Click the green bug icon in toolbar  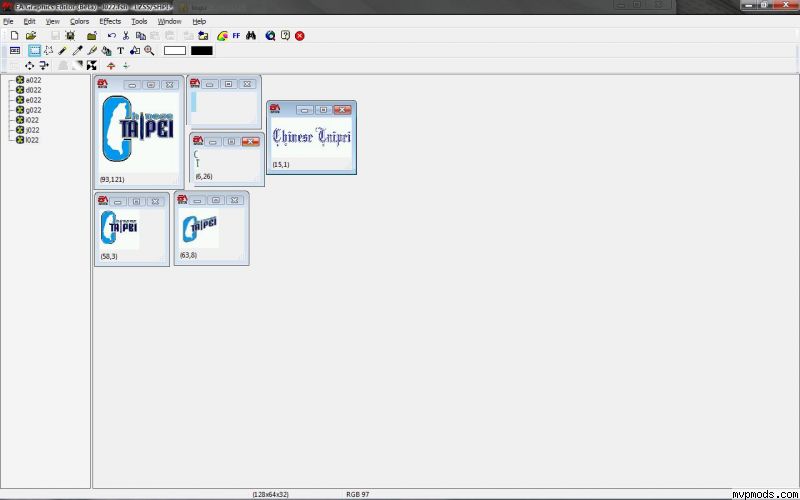pyautogui.click(x=70, y=36)
